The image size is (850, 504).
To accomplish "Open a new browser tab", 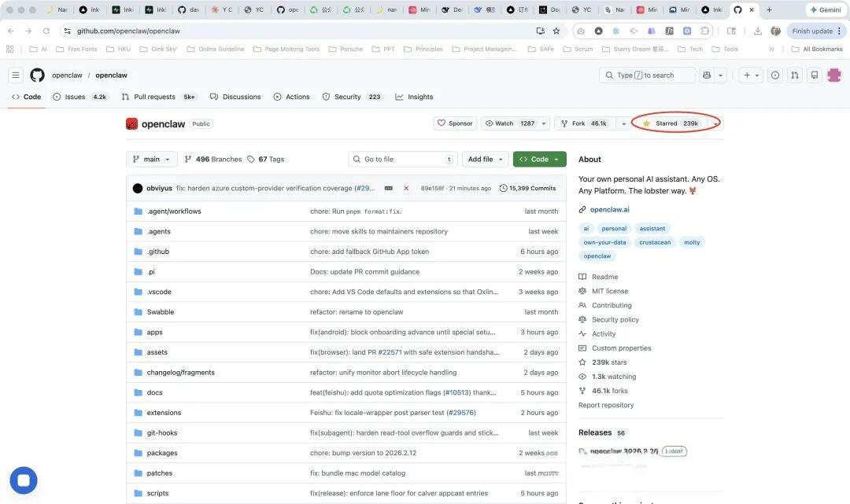I will (x=769, y=9).
